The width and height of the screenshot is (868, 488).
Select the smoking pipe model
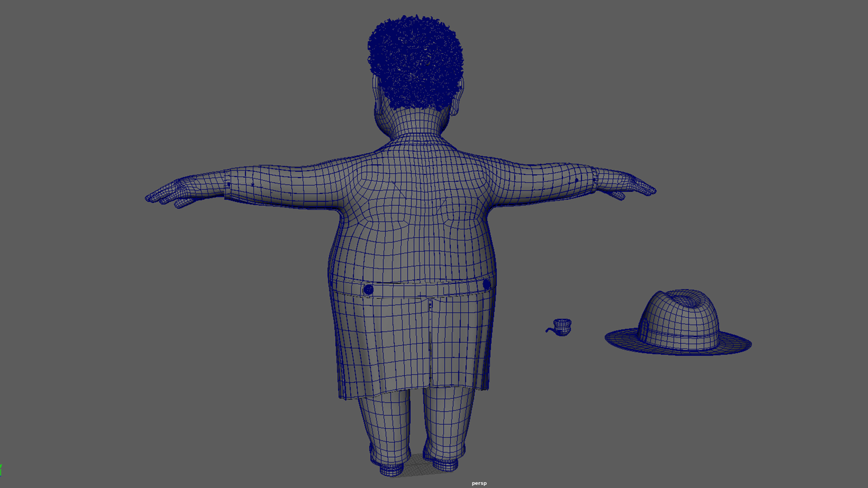point(559,327)
